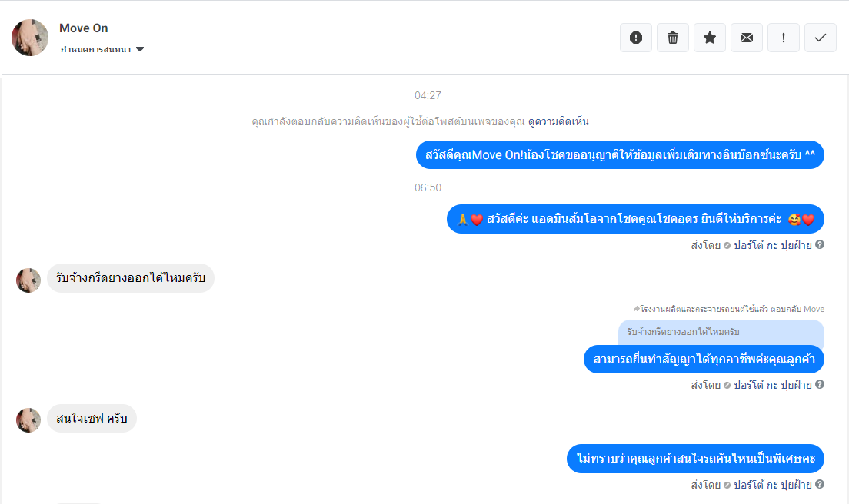Mark conversation done with checkmark icon
The height and width of the screenshot is (504, 849).
[x=821, y=38]
